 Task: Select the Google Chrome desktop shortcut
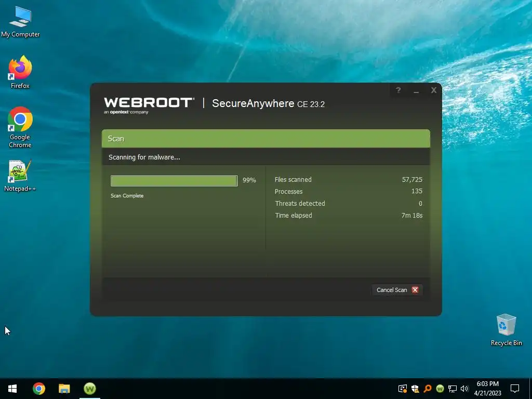20,127
